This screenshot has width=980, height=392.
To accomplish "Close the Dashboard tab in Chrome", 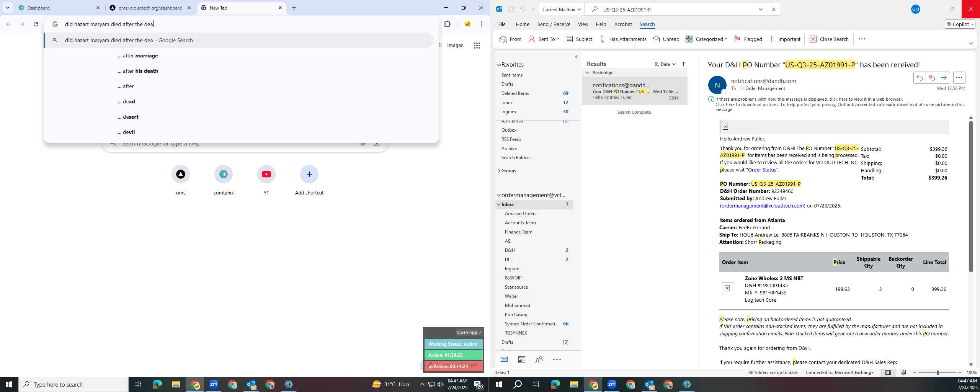I will [98, 8].
